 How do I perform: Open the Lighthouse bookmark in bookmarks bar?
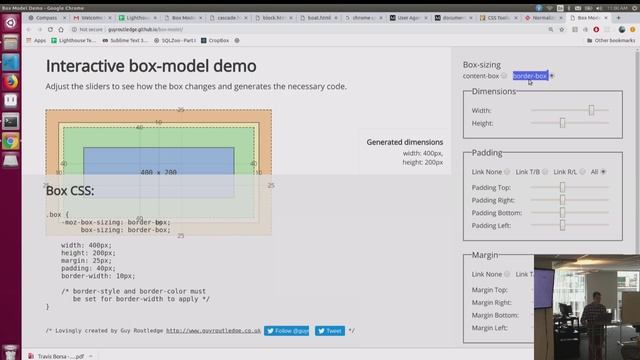pos(73,40)
